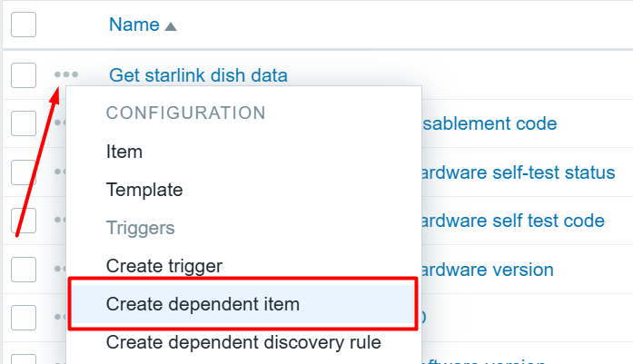This screenshot has width=633, height=364.
Task: Tick the hardware self-test status row checkbox
Action: 24,172
